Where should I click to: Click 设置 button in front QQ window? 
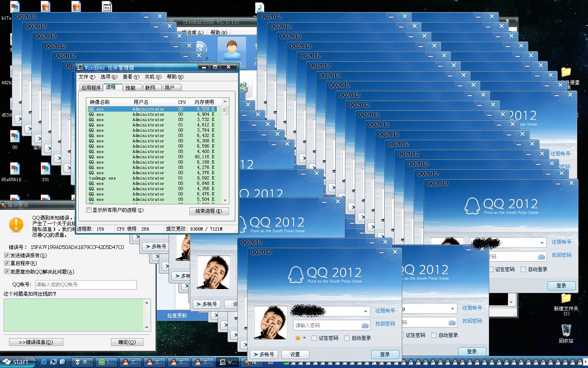(x=295, y=355)
